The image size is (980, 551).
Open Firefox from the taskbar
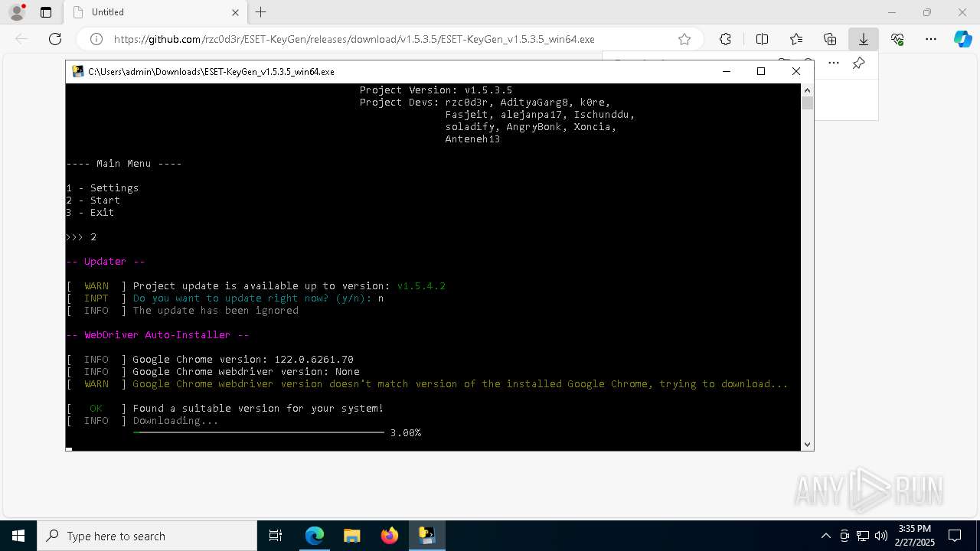click(389, 536)
